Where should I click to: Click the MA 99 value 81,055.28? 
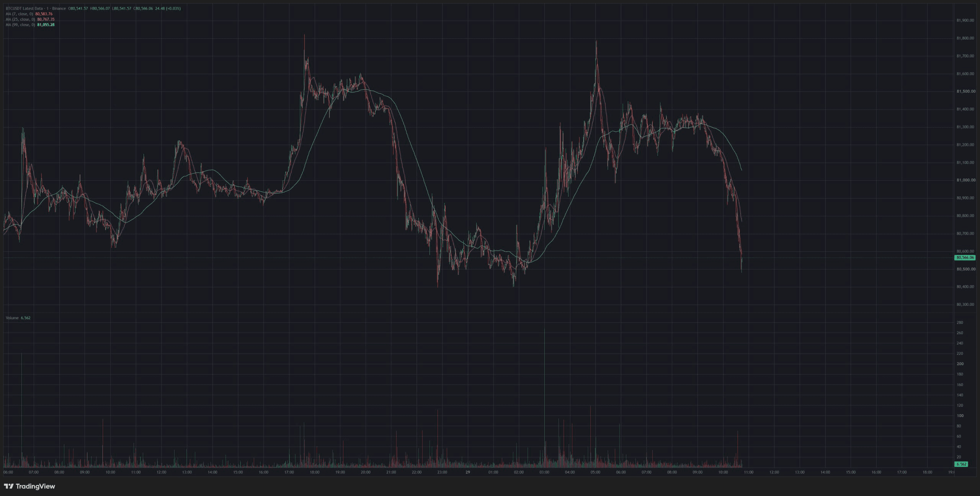pos(46,24)
